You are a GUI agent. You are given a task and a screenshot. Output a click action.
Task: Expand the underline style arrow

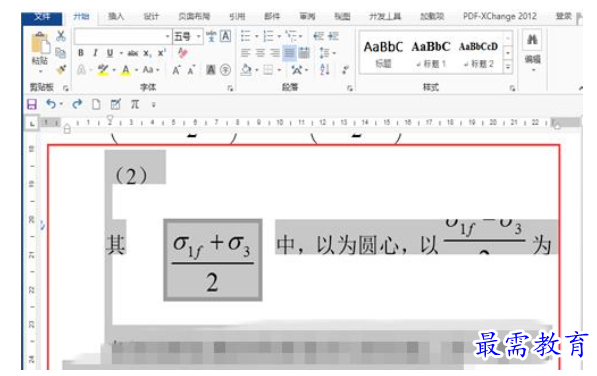[121, 53]
